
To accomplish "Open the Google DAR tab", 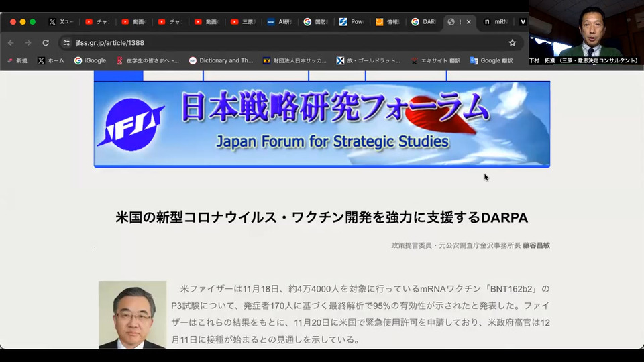I will [x=424, y=21].
